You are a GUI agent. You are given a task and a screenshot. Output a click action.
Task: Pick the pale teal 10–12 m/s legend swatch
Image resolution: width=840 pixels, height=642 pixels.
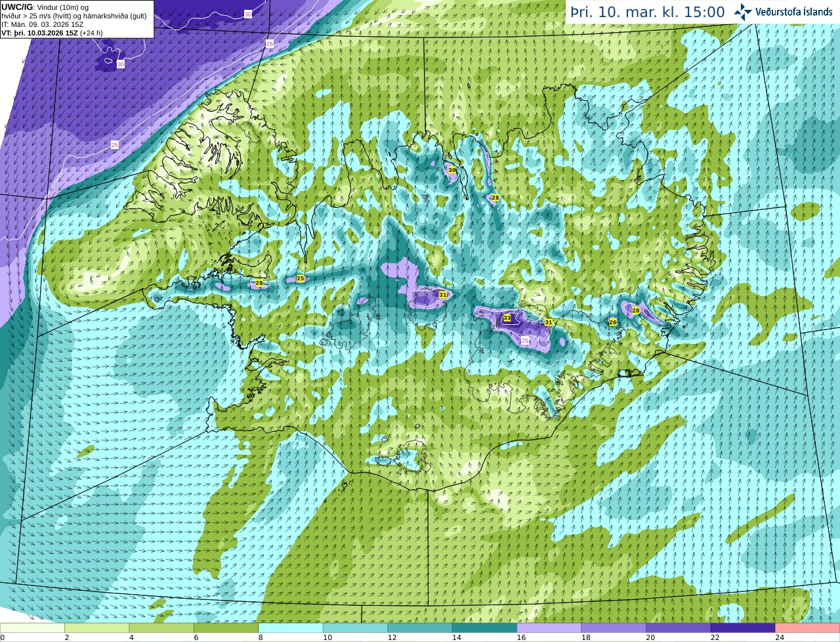tap(355, 628)
